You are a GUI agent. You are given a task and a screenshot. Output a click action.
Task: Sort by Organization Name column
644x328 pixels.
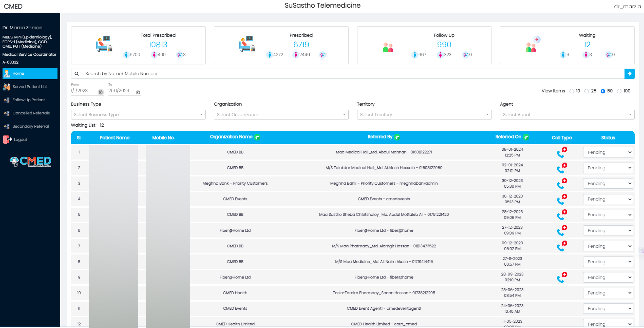pyautogui.click(x=257, y=137)
